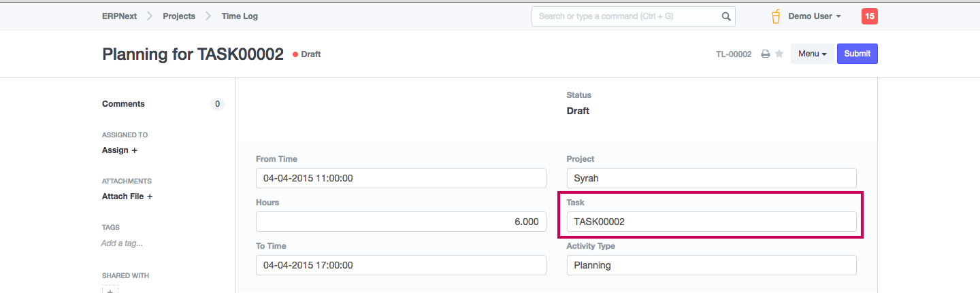Click the plus icon under Shared With
This screenshot has width=980, height=293.
click(x=110, y=289)
